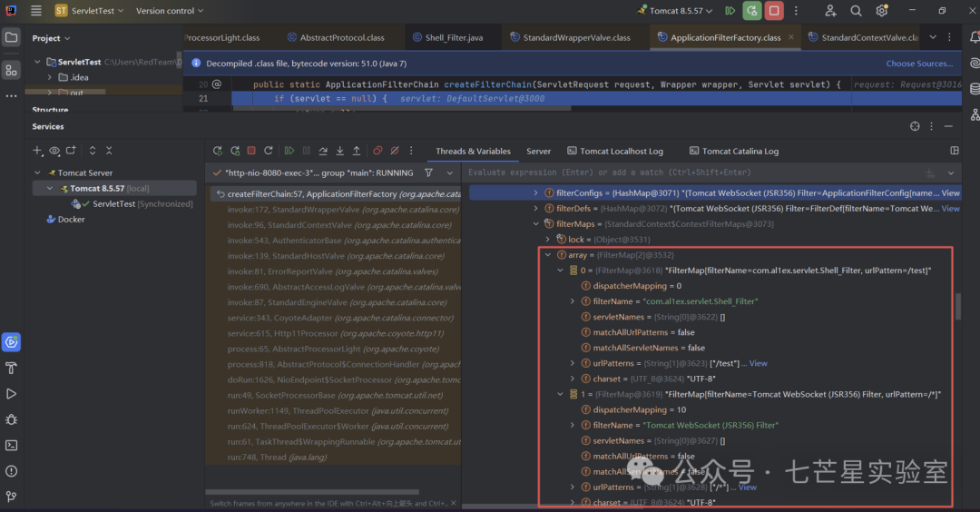Screen dimensions: 980x512
Task: Click Choose Sources link
Action: pos(919,64)
